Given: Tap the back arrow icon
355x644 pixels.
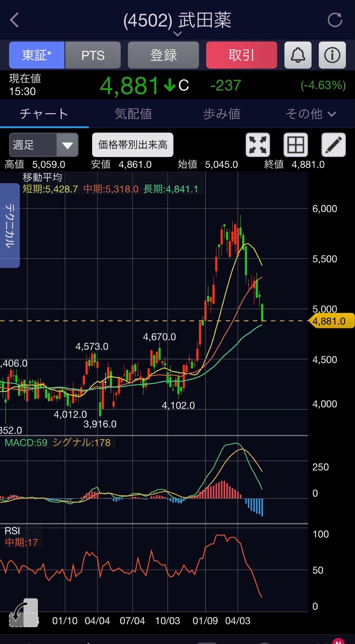Looking at the screenshot, I should coord(14,20).
